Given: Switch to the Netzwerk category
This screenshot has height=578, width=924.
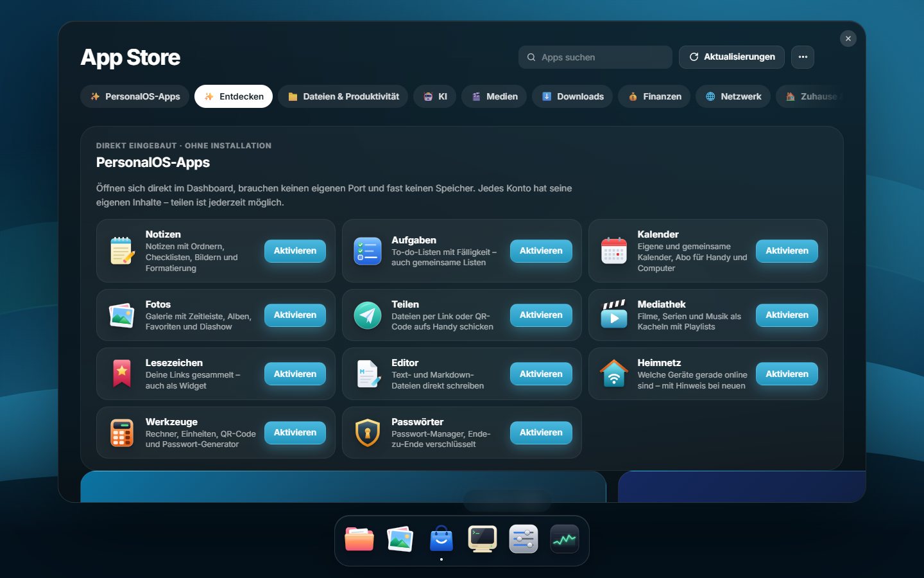Looking at the screenshot, I should [x=733, y=96].
